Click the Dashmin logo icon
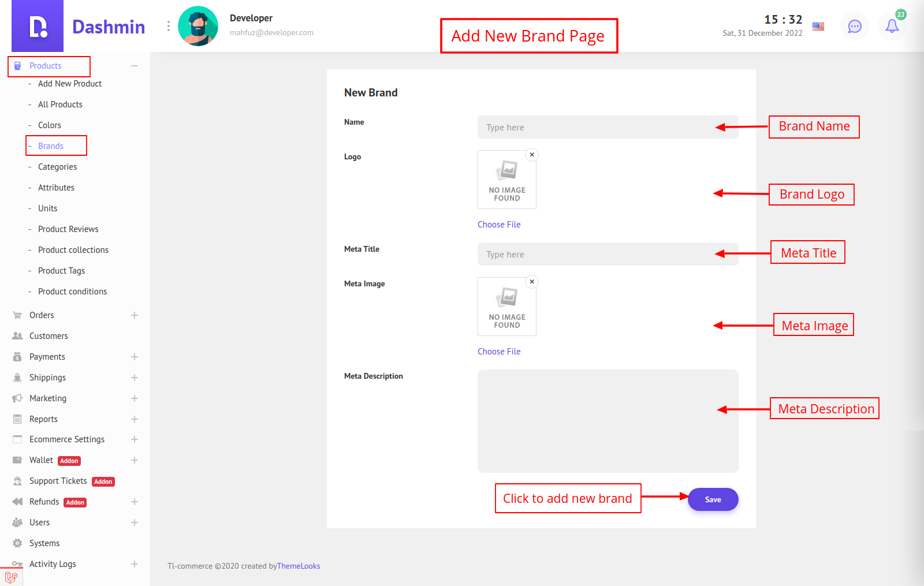Viewport: 924px width, 586px height. (38, 27)
